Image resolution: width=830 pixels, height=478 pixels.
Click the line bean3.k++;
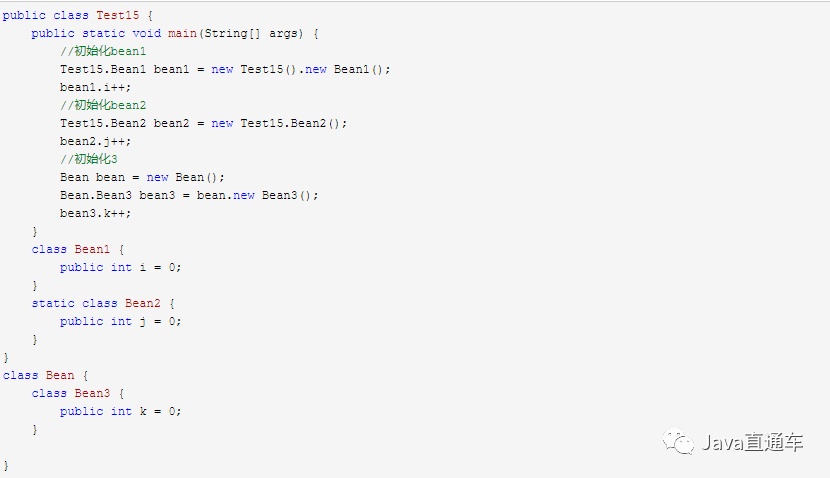tap(95, 213)
